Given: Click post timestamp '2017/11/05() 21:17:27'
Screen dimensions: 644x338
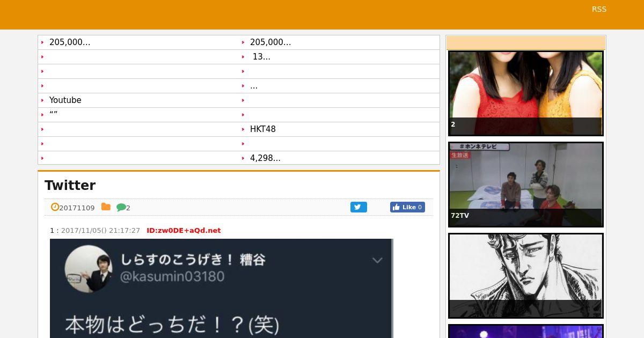Looking at the screenshot, I should click(x=100, y=231).
